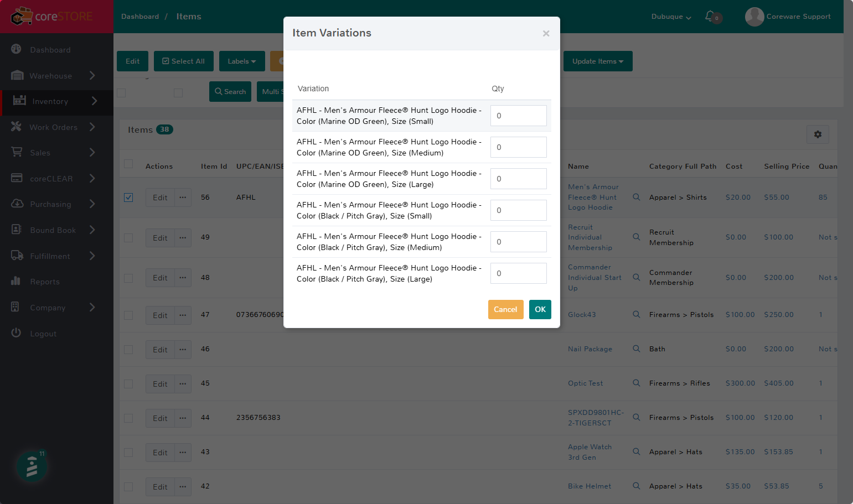Image resolution: width=853 pixels, height=504 pixels.
Task: Expand the Company submenu chevron
Action: pyautogui.click(x=92, y=307)
